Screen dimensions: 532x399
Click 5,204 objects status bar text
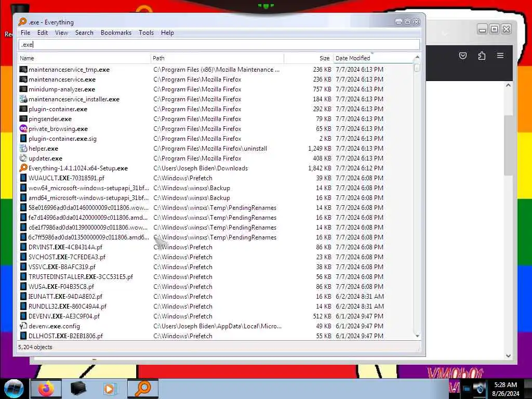tap(35, 347)
